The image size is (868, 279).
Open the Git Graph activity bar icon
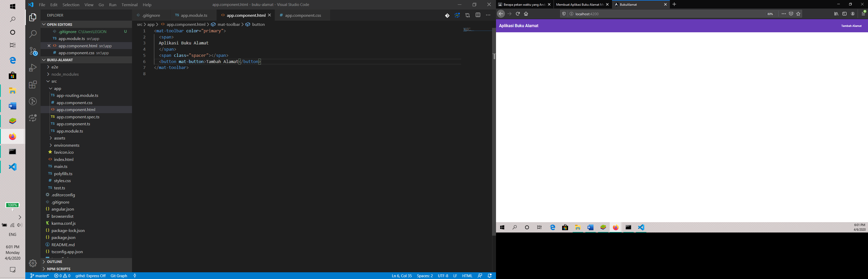(x=33, y=101)
